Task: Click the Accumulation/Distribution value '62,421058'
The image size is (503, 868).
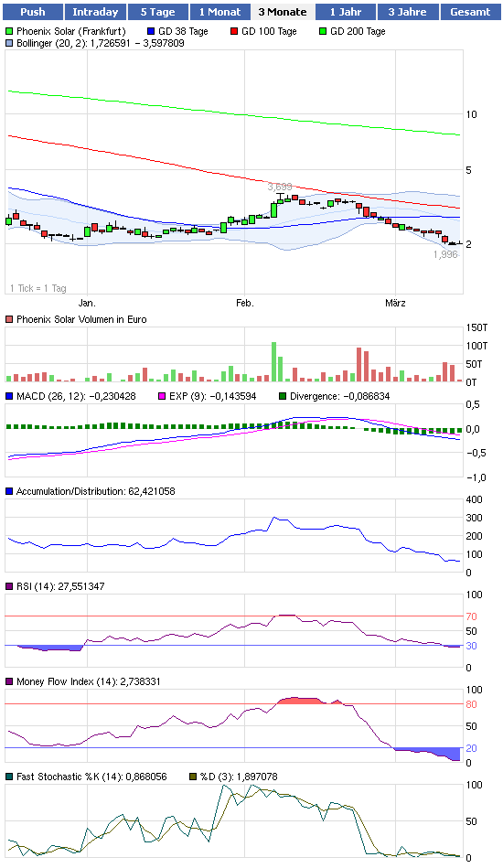Action: point(152,491)
